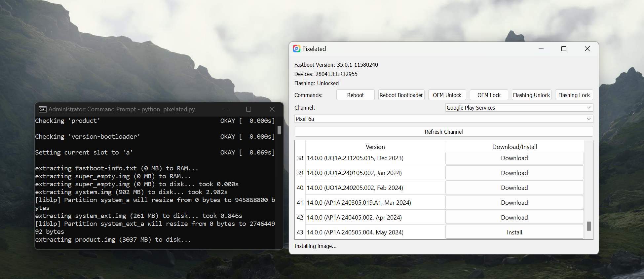Click the Flashing: Unlocked status text
644x279 pixels.
click(x=317, y=83)
